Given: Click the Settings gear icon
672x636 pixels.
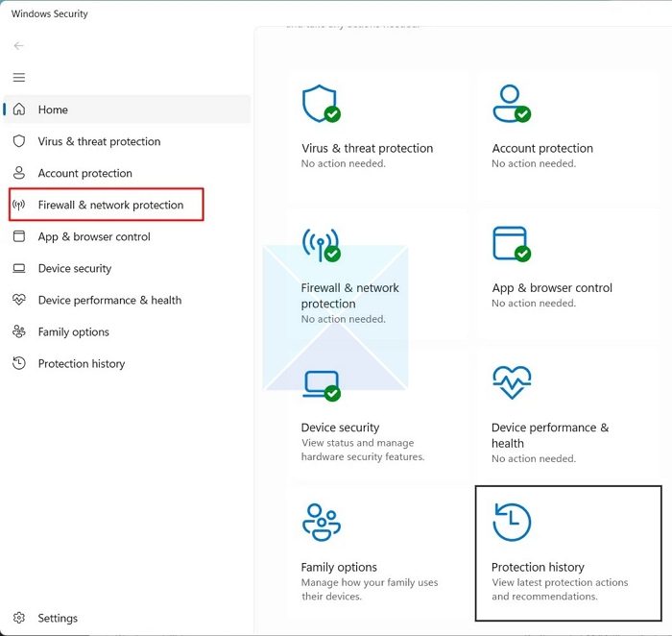Looking at the screenshot, I should point(19,618).
